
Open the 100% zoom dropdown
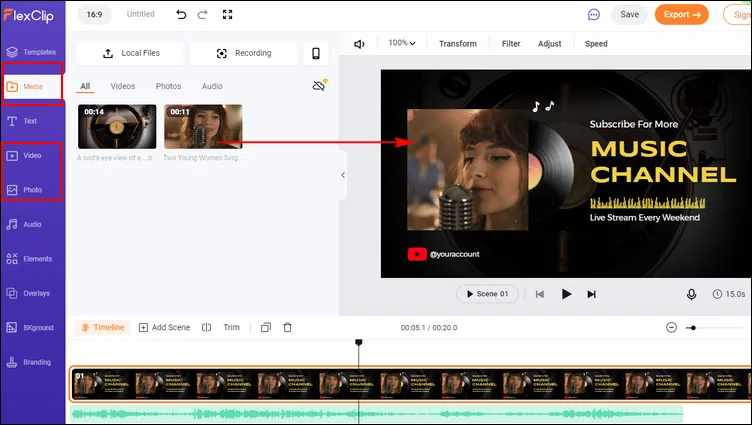click(x=402, y=43)
